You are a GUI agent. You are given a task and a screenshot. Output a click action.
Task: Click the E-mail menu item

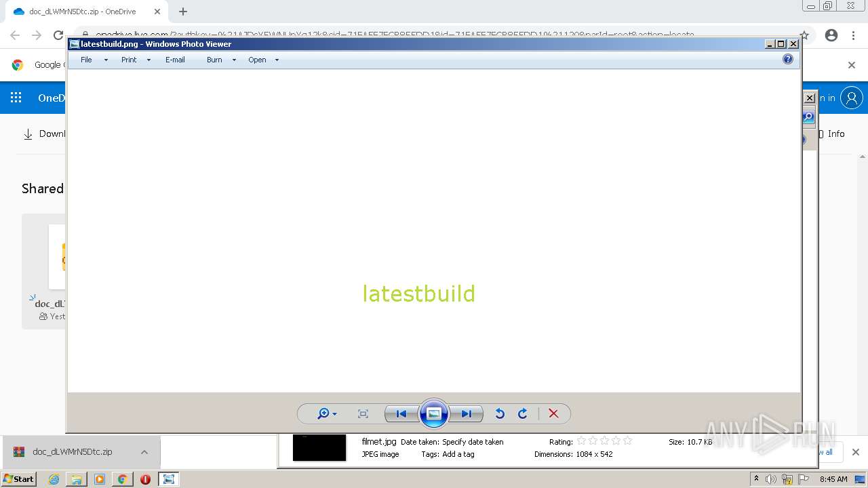175,60
